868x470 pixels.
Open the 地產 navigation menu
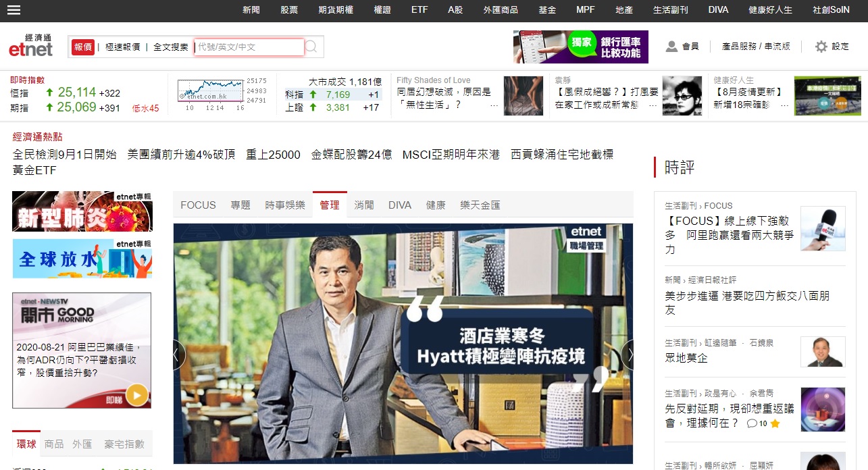pos(624,10)
